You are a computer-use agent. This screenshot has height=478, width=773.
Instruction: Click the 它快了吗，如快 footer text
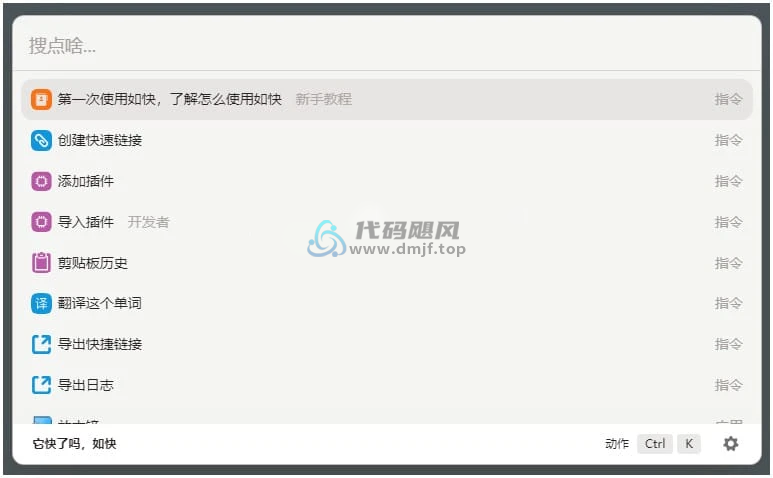74,444
